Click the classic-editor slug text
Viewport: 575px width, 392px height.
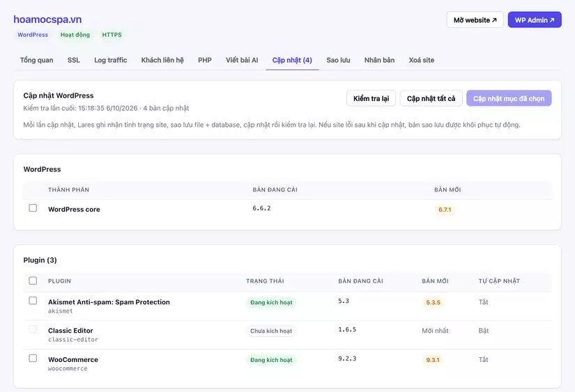click(73, 340)
